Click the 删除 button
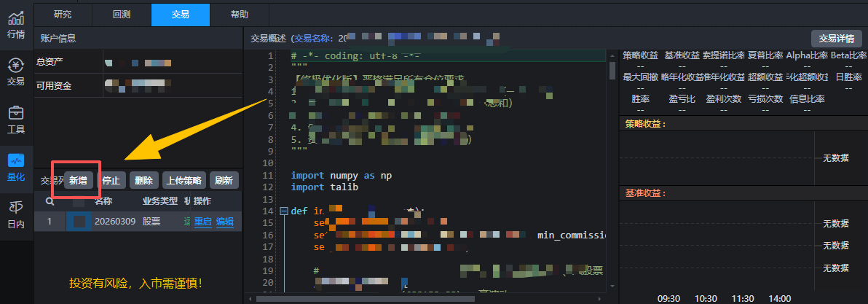Viewport: 868px width, 304px height. pos(144,180)
